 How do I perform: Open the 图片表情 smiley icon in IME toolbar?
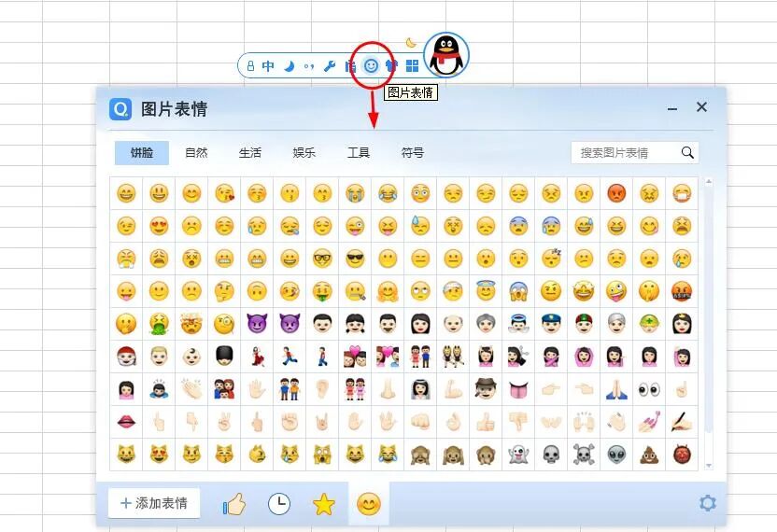click(x=371, y=65)
